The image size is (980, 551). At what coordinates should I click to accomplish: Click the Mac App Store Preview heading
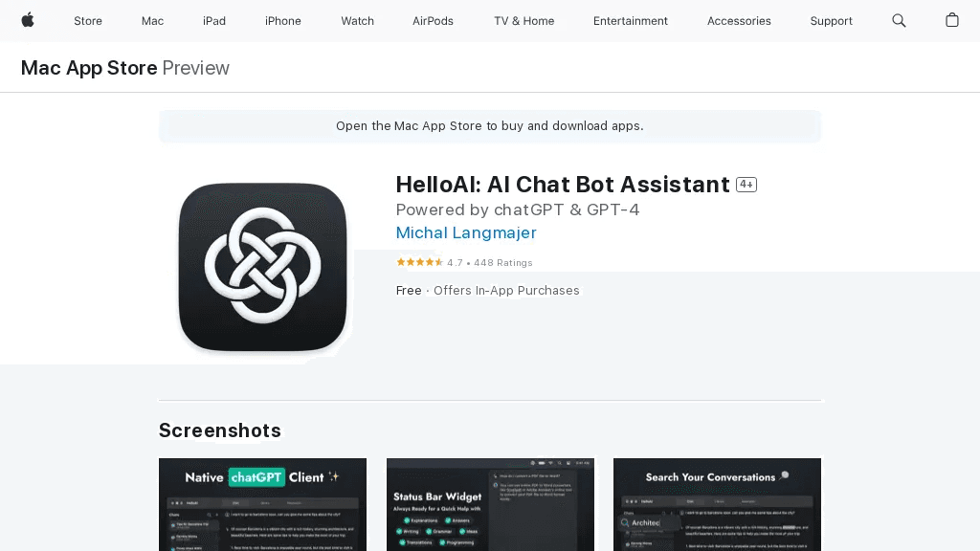[x=125, y=68]
